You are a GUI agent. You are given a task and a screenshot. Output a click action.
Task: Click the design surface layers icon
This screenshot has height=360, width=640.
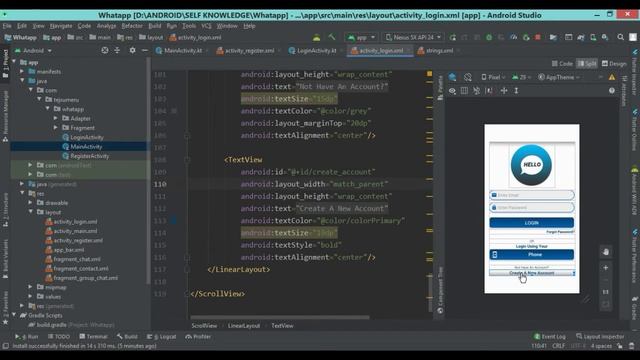coord(452,77)
